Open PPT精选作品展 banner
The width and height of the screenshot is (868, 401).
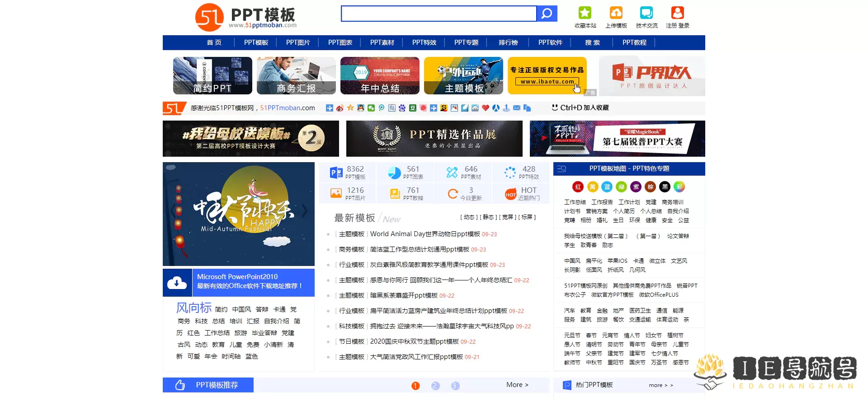coord(434,139)
